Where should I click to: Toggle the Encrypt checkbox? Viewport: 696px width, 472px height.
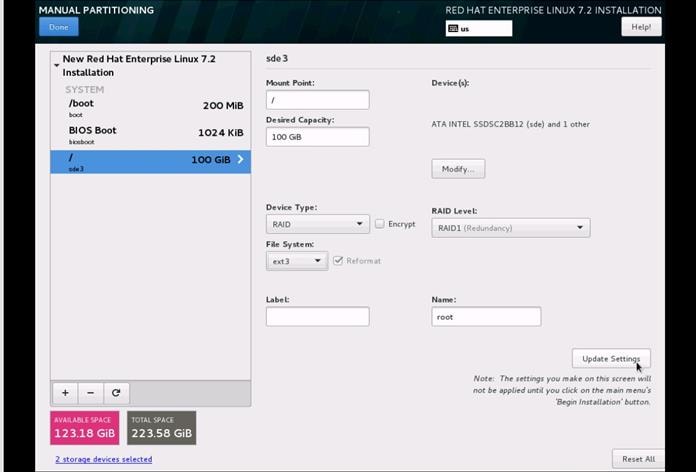(x=380, y=224)
